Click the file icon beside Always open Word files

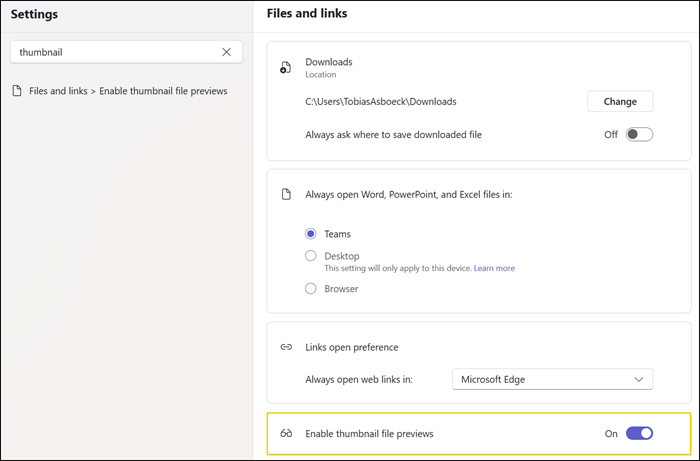pos(286,195)
